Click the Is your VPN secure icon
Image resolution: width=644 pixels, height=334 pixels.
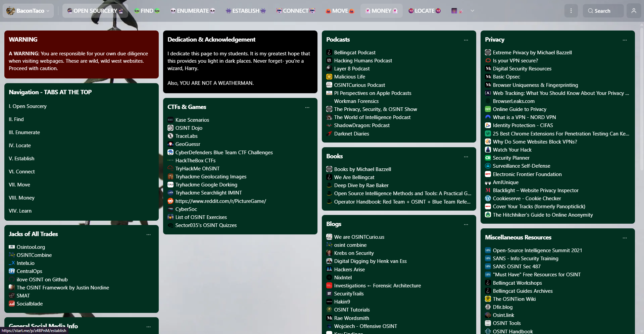(x=488, y=60)
